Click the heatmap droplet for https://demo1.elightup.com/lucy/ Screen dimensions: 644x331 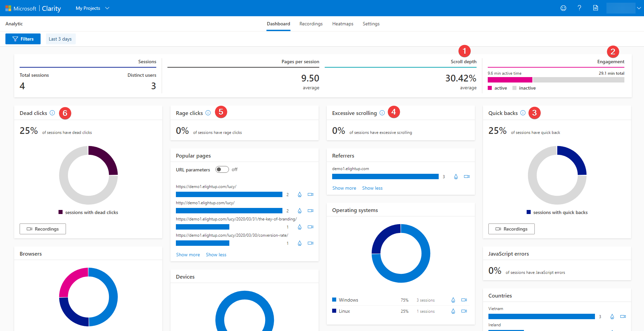(299, 194)
